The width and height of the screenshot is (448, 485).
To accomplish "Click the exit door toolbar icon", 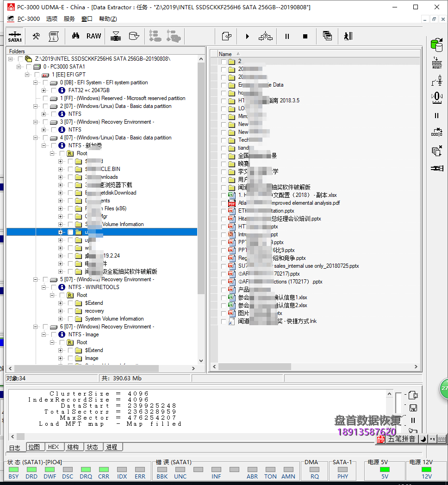I will (x=348, y=36).
